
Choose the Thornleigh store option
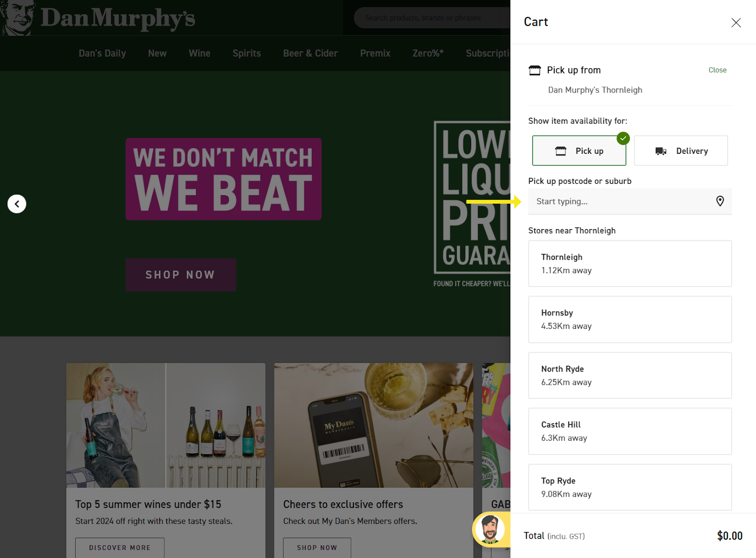click(x=630, y=263)
